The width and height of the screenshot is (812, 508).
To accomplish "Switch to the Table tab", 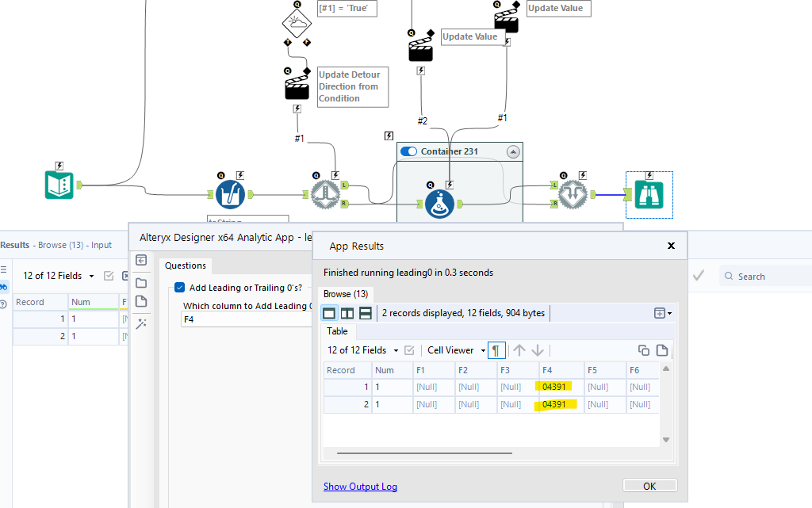I will [338, 331].
